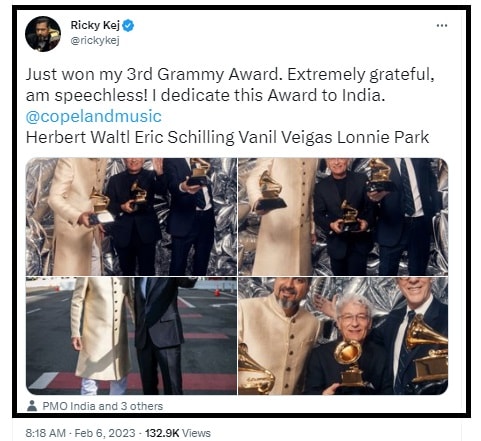Click the Vanil Veigas name in tweet
The height and width of the screenshot is (441, 481).
286,137
